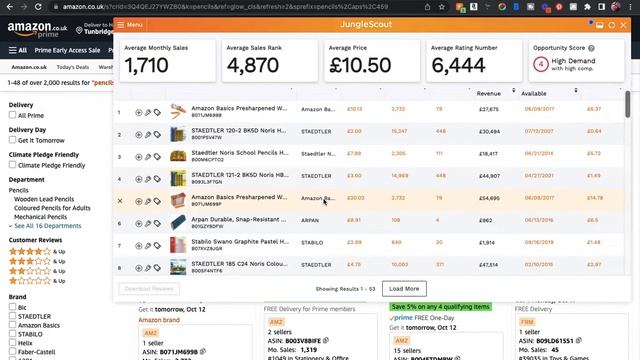Open Amazon All hamburger menu

[18, 50]
